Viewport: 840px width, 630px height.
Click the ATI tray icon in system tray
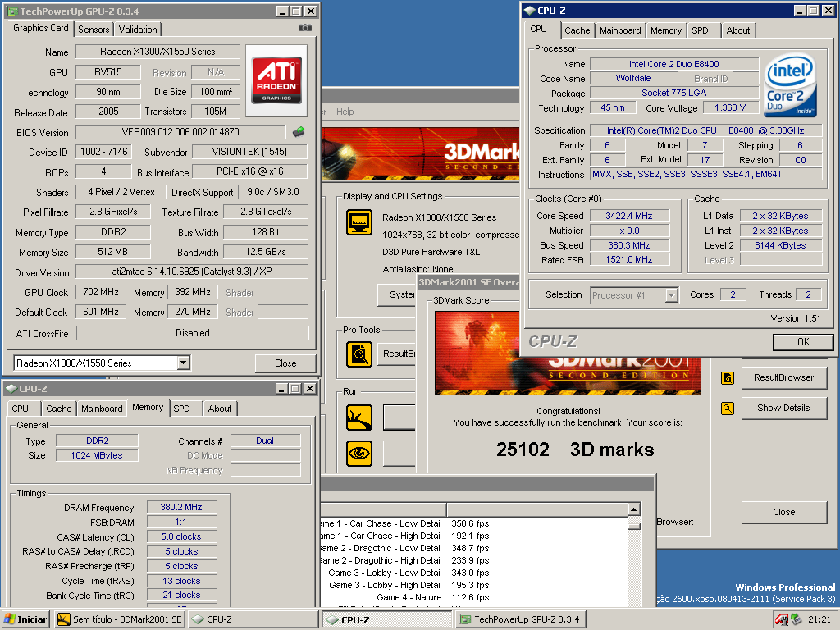[782, 620]
